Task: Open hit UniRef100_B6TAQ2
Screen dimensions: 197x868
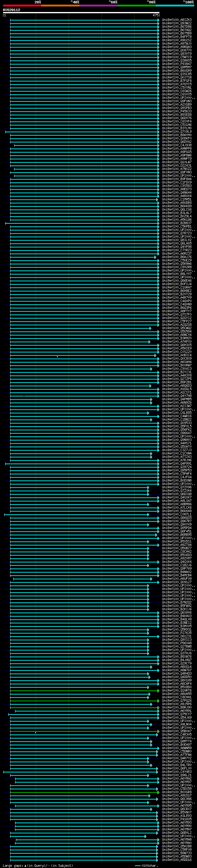Action: point(177,30)
